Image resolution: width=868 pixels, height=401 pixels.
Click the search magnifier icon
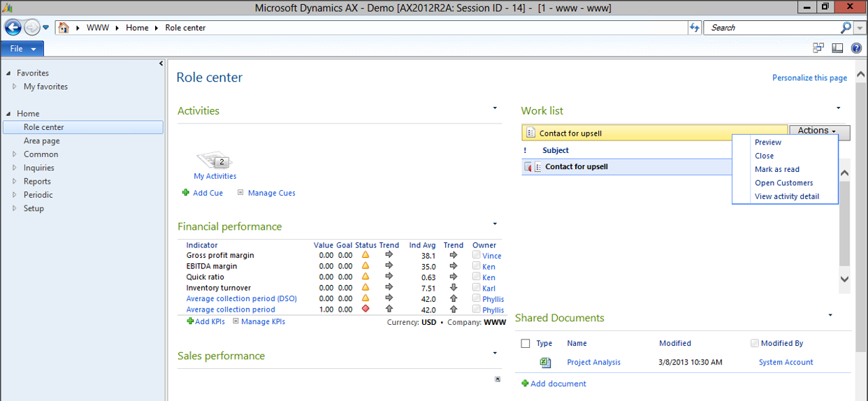coord(846,28)
